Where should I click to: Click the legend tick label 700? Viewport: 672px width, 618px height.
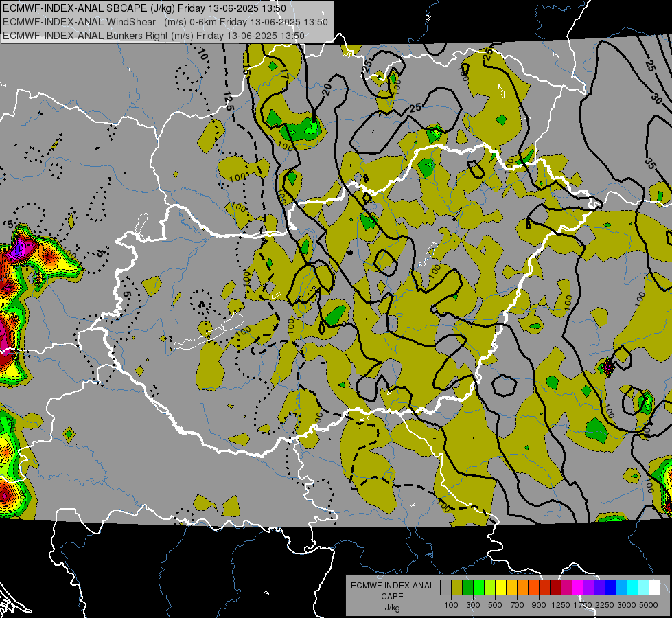(518, 605)
